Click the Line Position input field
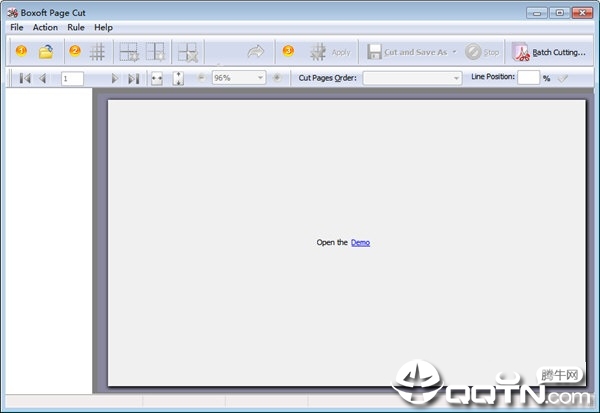600x413 pixels. pos(528,78)
